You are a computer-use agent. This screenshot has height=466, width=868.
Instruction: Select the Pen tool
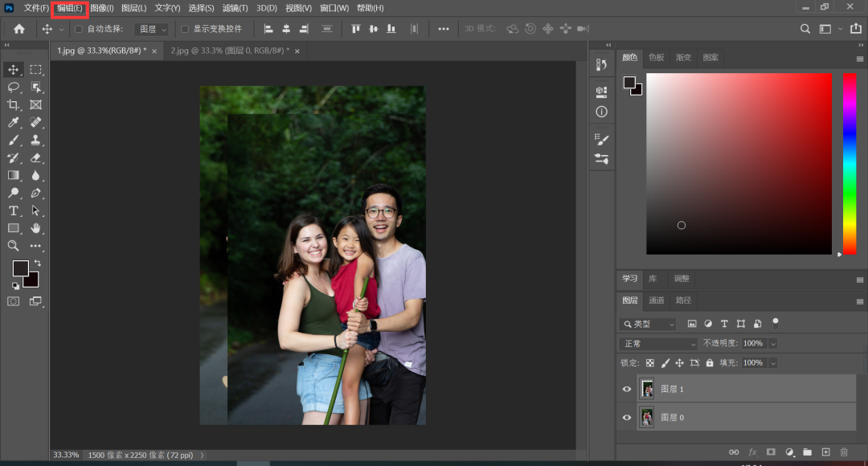coord(36,193)
